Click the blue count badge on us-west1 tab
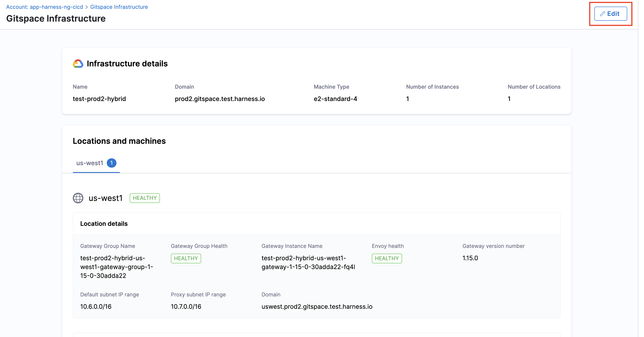Viewport: 644px width, 337px height. 112,163
